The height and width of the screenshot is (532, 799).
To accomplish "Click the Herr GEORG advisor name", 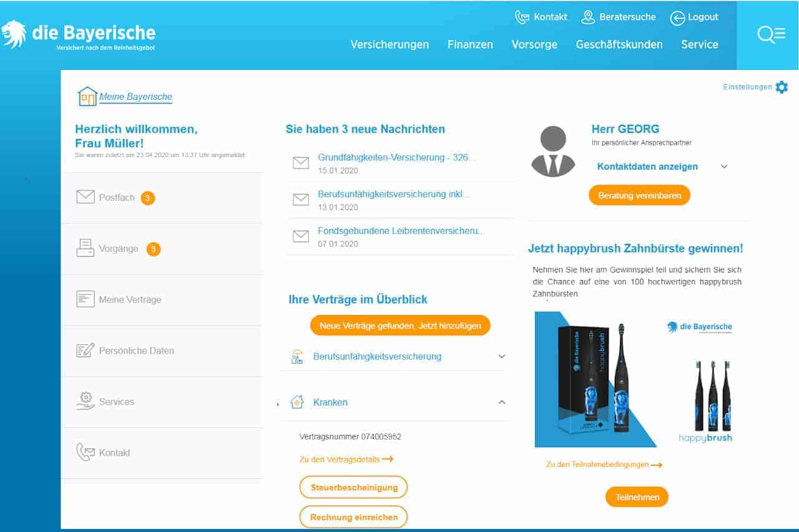I will pos(625,130).
